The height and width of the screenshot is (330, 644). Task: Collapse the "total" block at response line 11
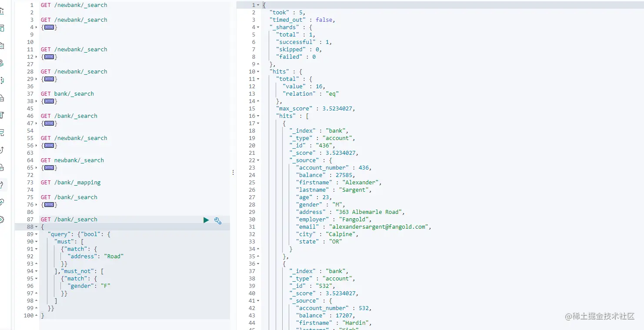click(x=258, y=79)
